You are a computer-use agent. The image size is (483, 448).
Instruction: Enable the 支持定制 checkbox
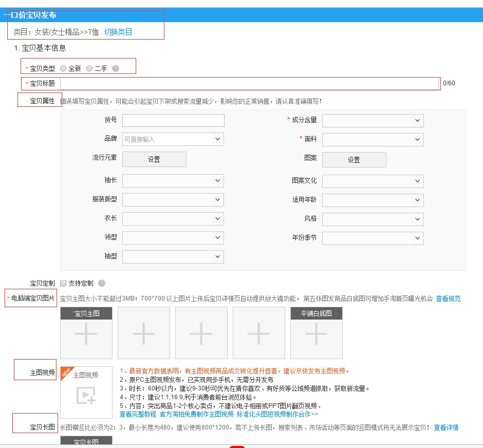(x=63, y=283)
